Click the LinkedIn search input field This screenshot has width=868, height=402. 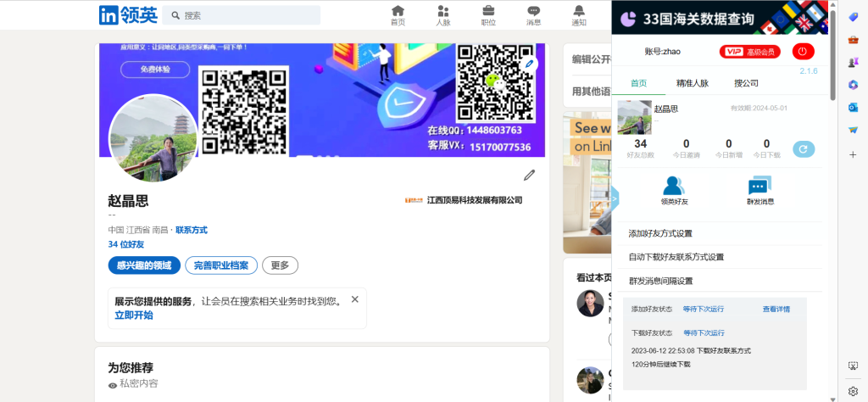pyautogui.click(x=242, y=15)
